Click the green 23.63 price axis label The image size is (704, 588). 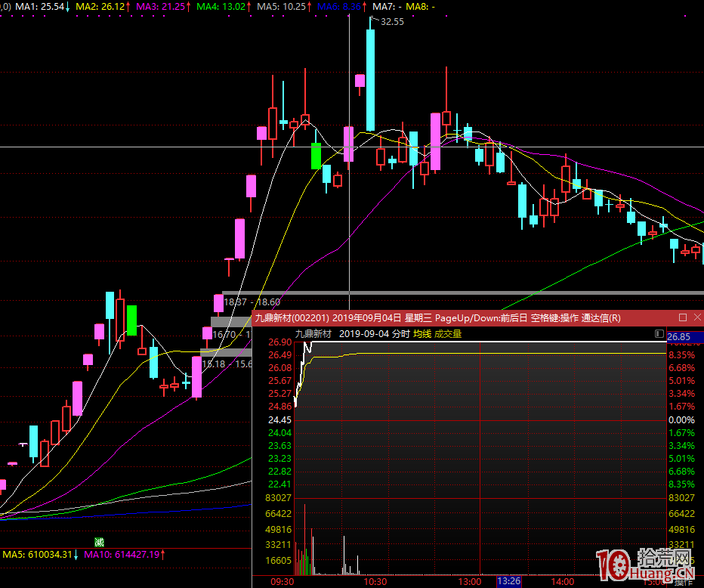pos(279,446)
